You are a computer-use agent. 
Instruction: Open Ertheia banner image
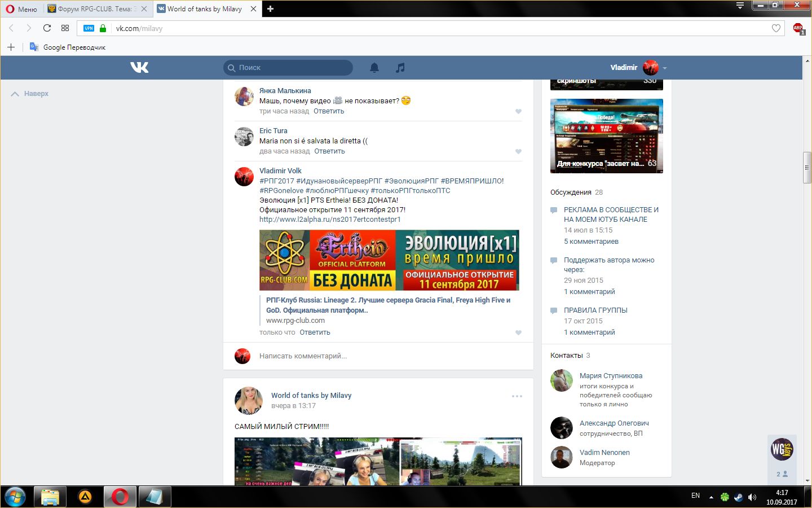[x=389, y=260]
